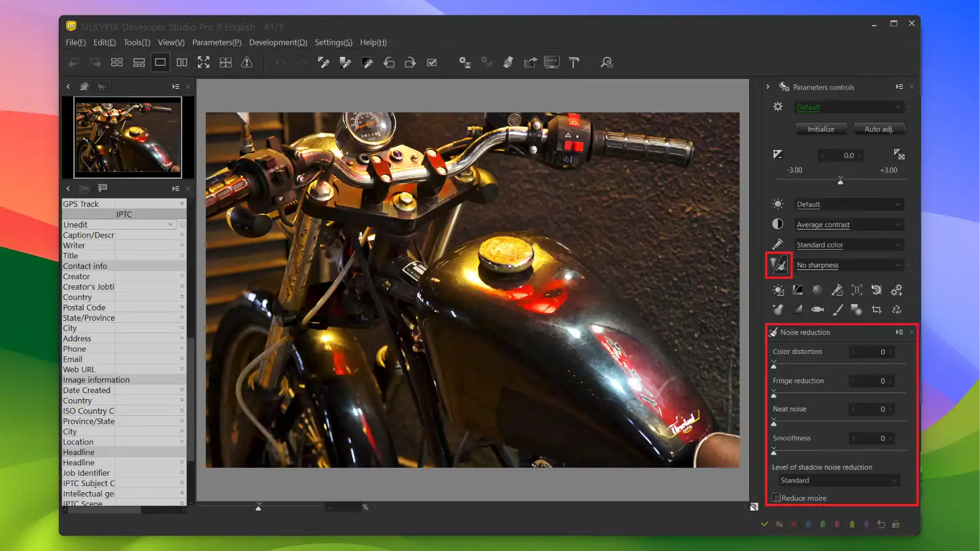Select the magnifier loupe tool in toolbar
This screenshot has height=551, width=980.
[x=606, y=62]
